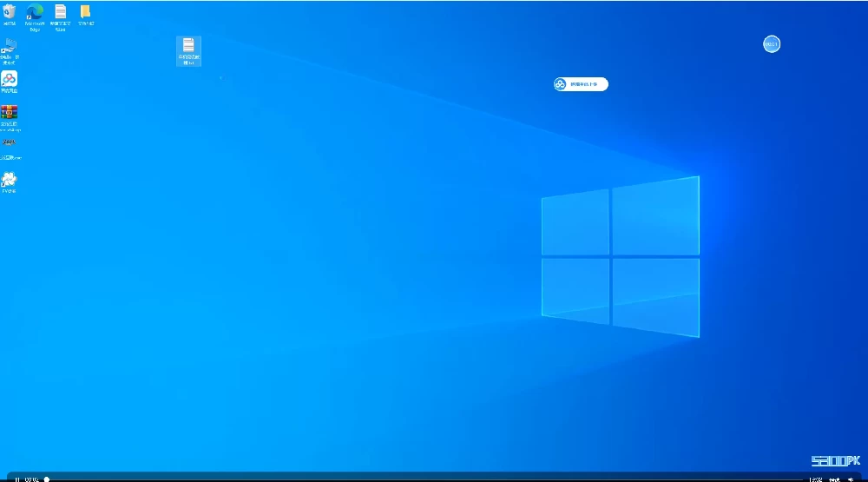The width and height of the screenshot is (868, 482).
Task: Toggle the volume speaker icon
Action: [851, 479]
